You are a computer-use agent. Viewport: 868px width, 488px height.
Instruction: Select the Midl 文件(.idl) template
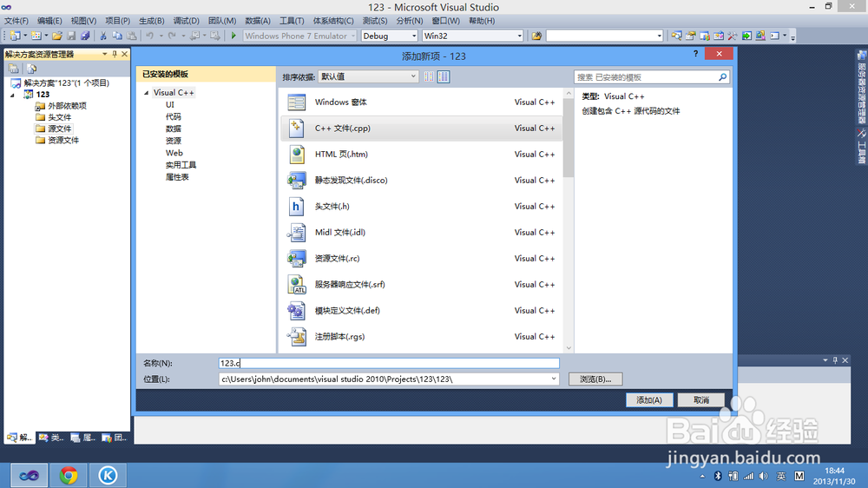[x=420, y=232]
